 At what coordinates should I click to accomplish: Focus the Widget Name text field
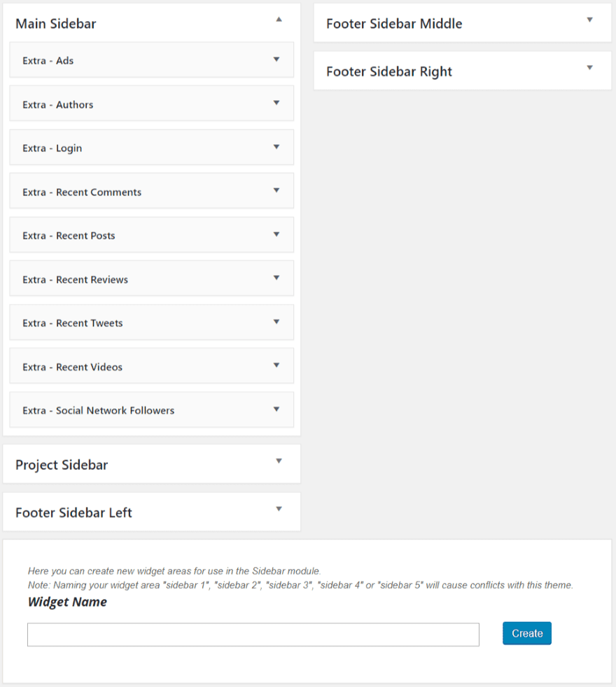point(253,634)
